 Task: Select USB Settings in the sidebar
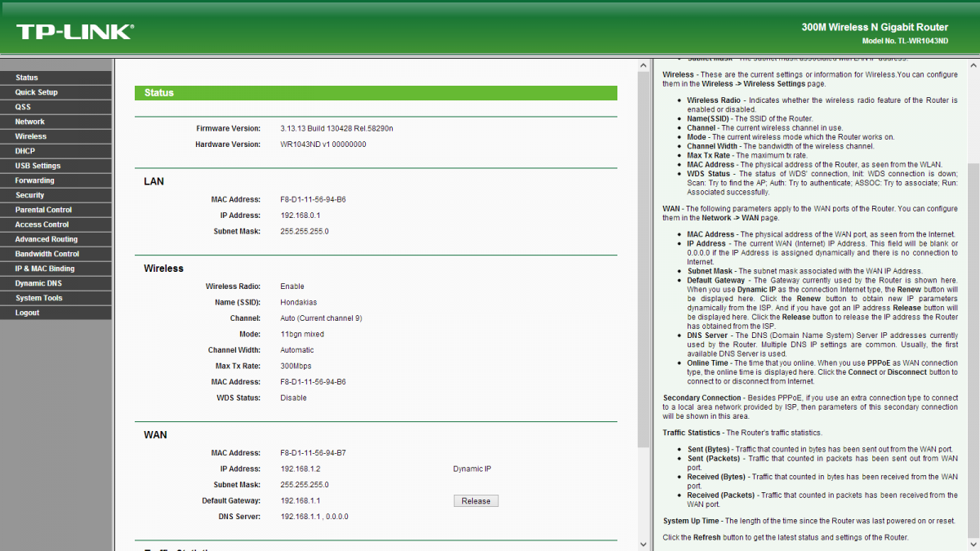point(56,166)
